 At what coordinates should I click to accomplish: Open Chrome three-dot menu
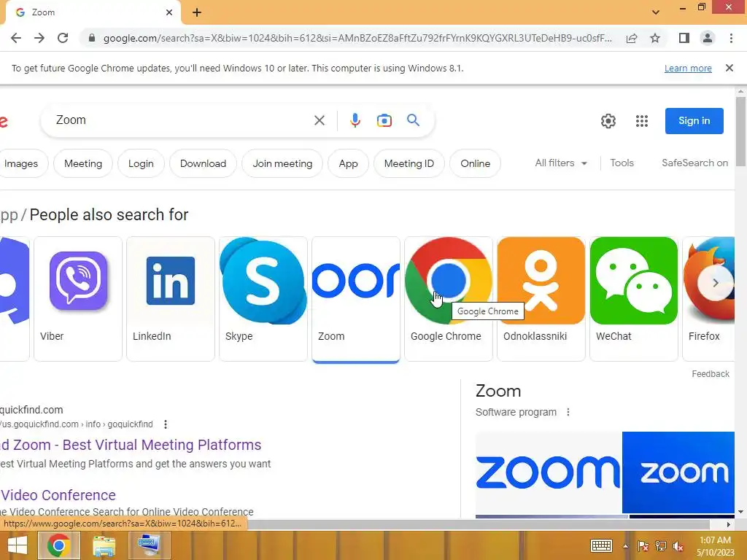pos(731,38)
